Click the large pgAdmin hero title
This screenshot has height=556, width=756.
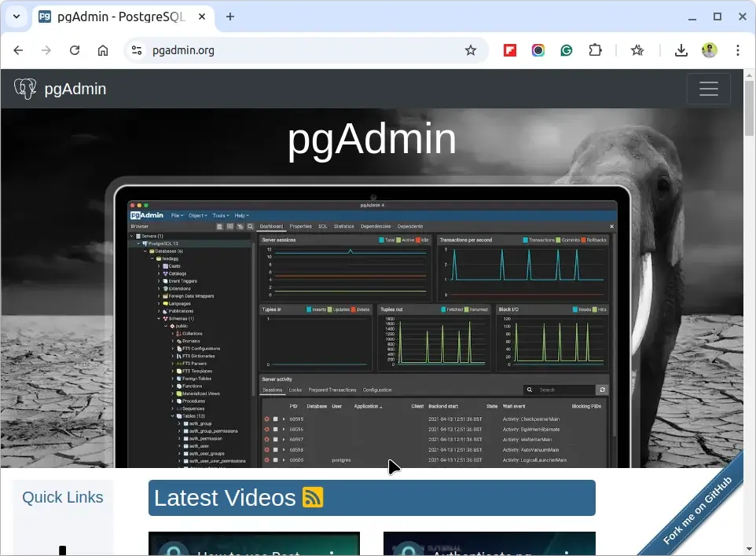tap(372, 140)
